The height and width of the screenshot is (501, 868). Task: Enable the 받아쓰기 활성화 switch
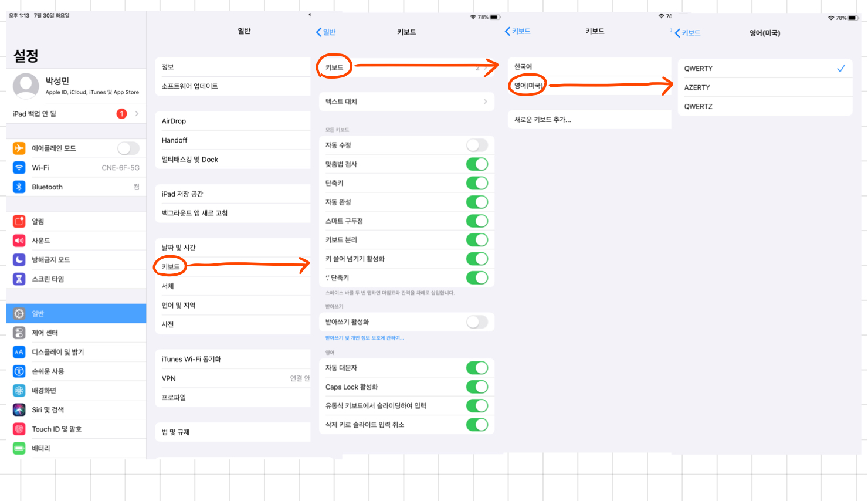coord(477,322)
